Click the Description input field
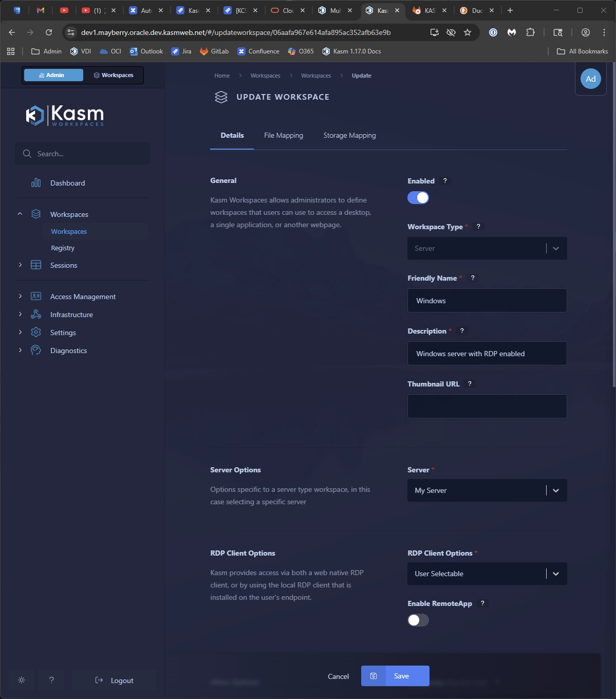The height and width of the screenshot is (699, 616). [487, 354]
